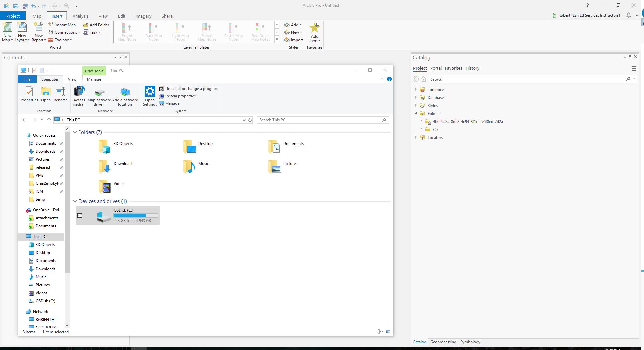Screen dimensions: 644x350
Task: Click the Catalog Search field
Action: (533, 79)
